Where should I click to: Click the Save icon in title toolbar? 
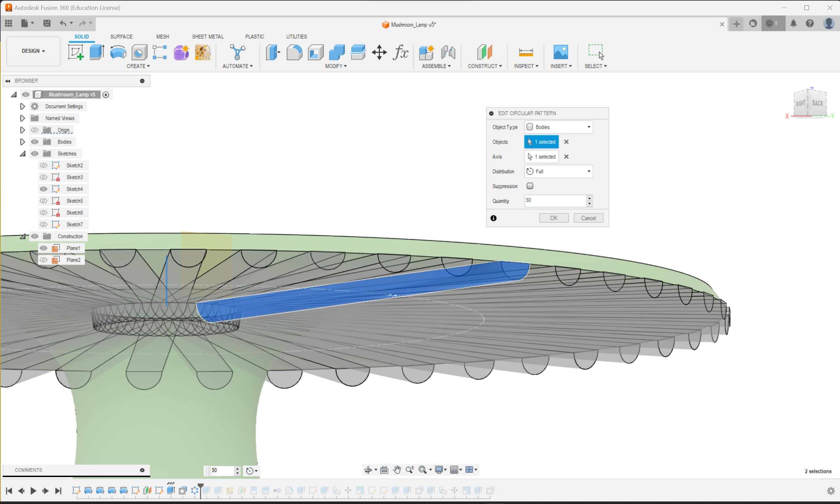point(47,23)
